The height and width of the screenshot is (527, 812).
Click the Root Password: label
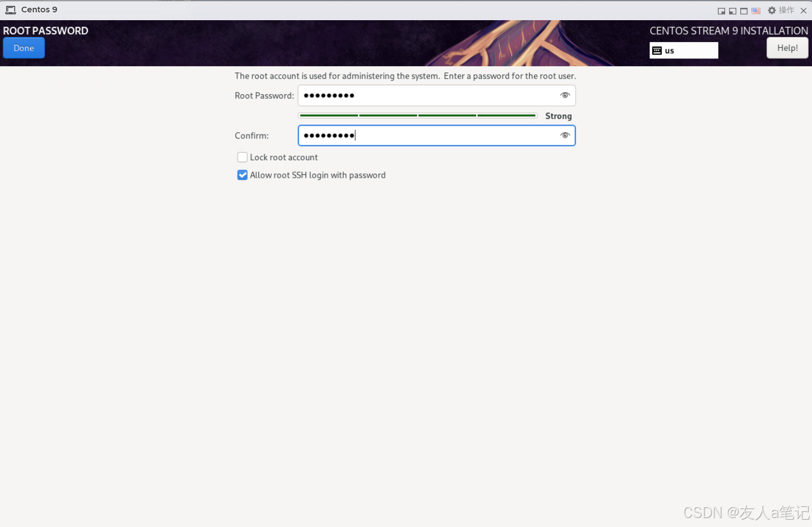[x=265, y=96]
